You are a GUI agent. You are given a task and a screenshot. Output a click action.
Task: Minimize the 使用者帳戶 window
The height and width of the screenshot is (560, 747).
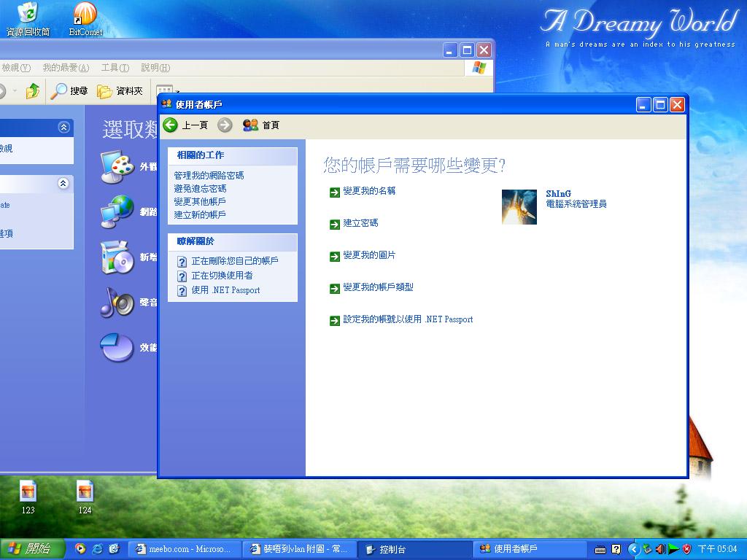click(x=643, y=105)
